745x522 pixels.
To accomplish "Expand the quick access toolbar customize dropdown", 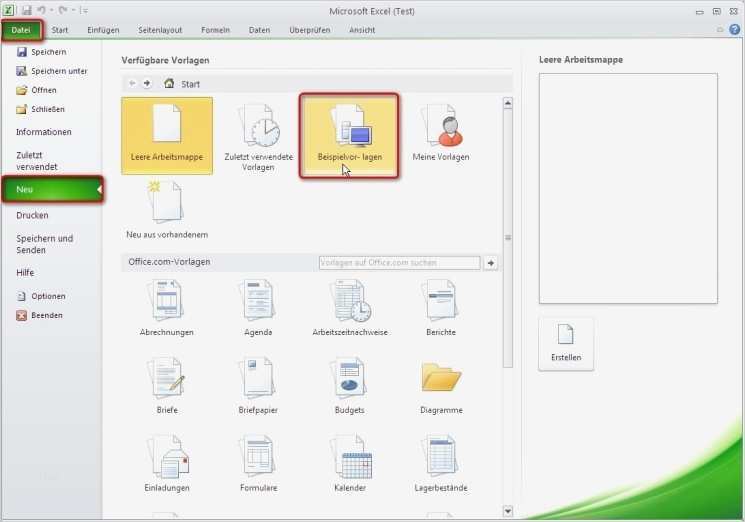I will click(x=84, y=10).
